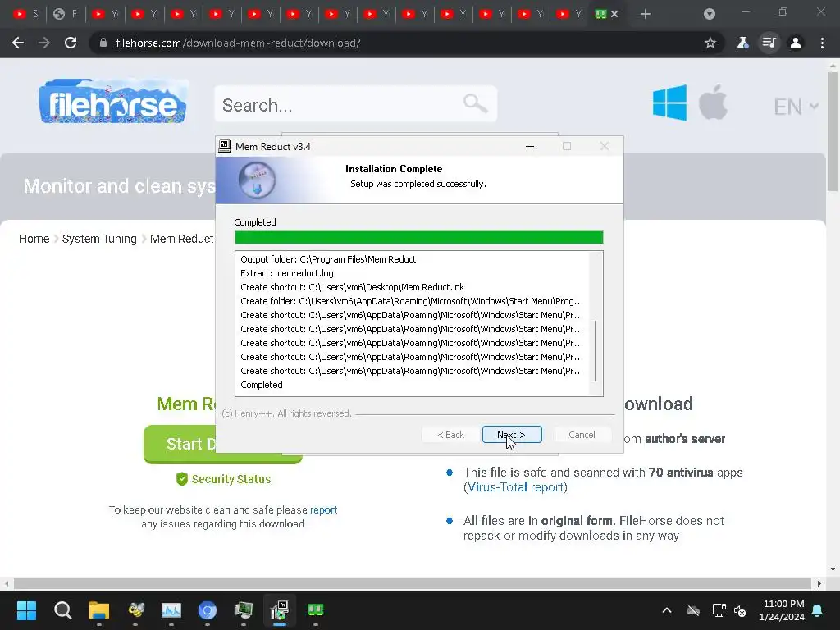Select 'Output folder: C:\Program Files\Mem Reduct' line

pyautogui.click(x=328, y=259)
